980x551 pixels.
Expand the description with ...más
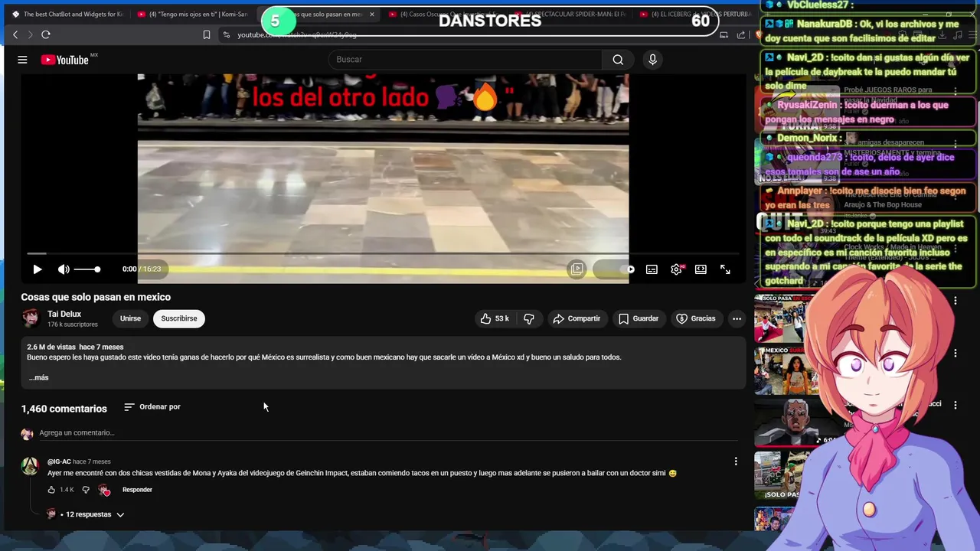(38, 377)
